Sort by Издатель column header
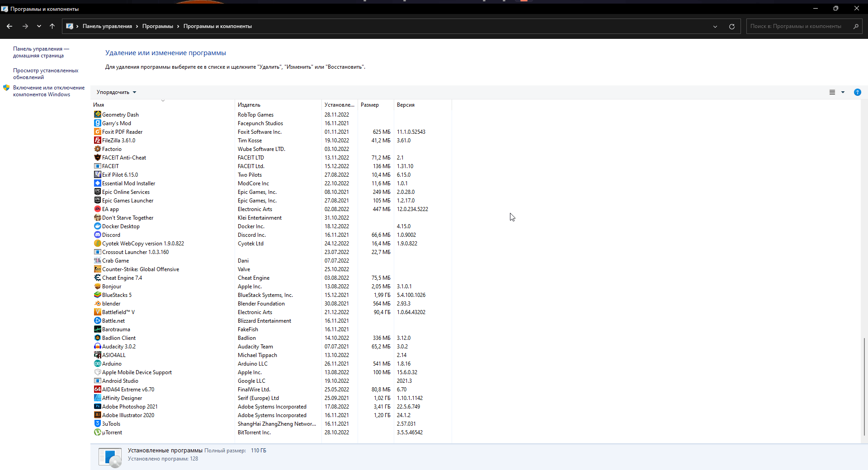Screen dimensions: 868x470 278,105
